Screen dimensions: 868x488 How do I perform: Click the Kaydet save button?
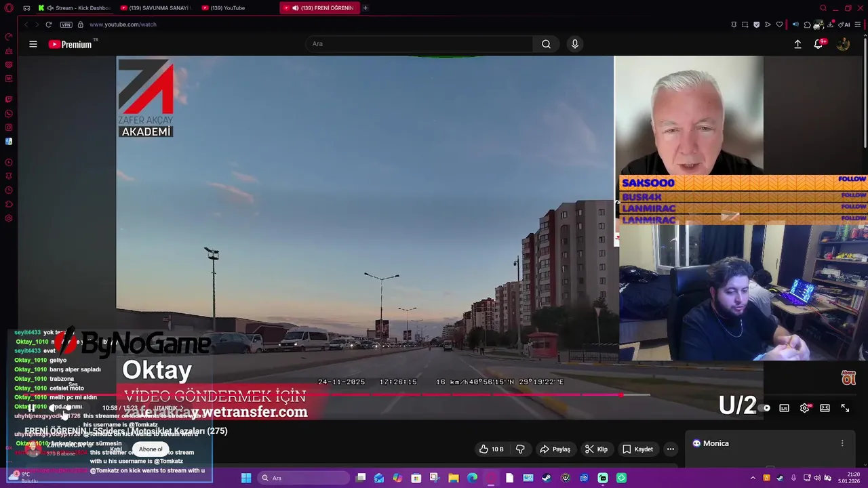[637, 449]
